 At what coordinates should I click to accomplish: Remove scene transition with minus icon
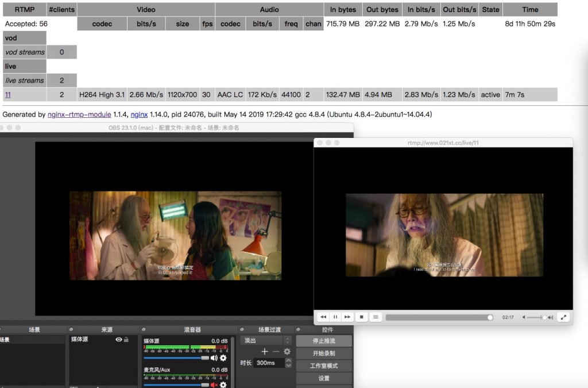click(x=276, y=352)
